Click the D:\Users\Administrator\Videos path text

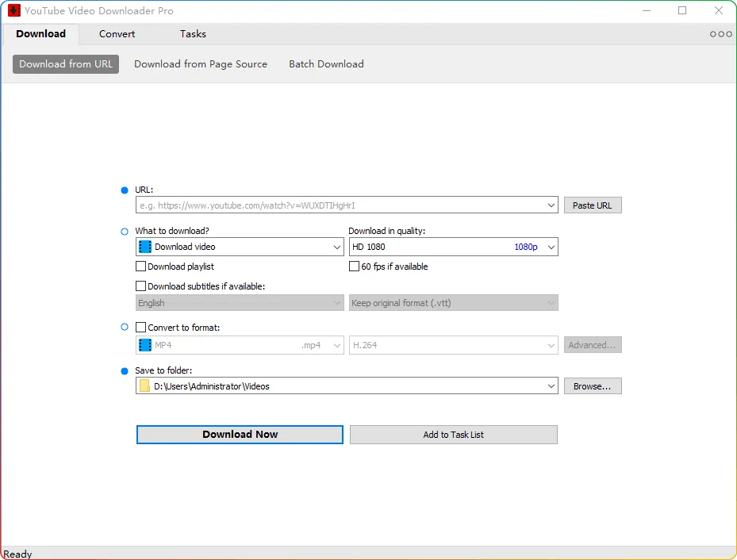pos(212,386)
